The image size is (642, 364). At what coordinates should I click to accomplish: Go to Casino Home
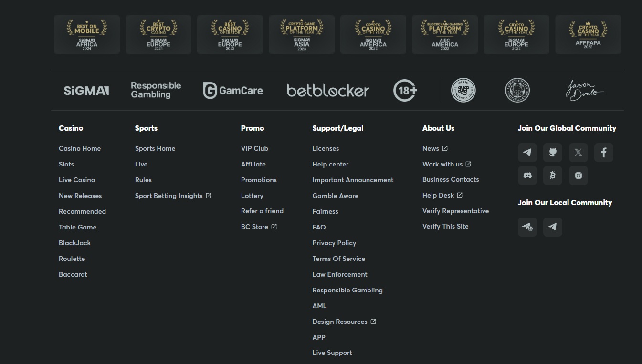coord(80,148)
